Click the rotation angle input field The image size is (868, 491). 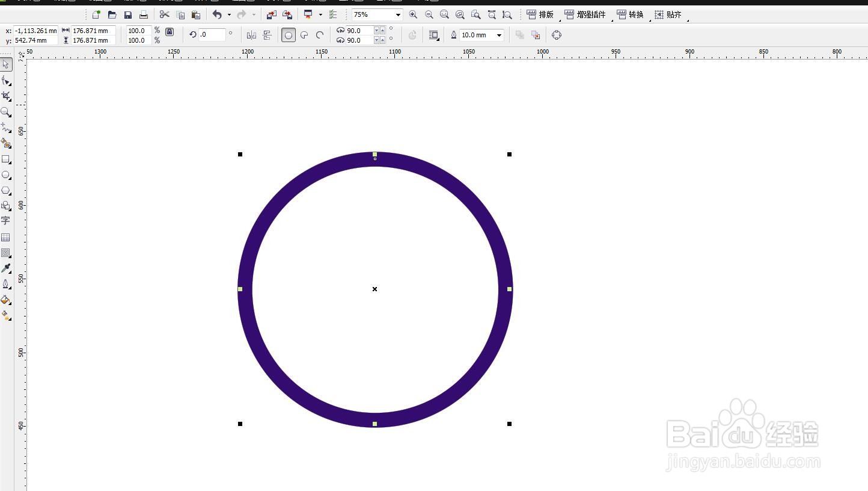(212, 35)
